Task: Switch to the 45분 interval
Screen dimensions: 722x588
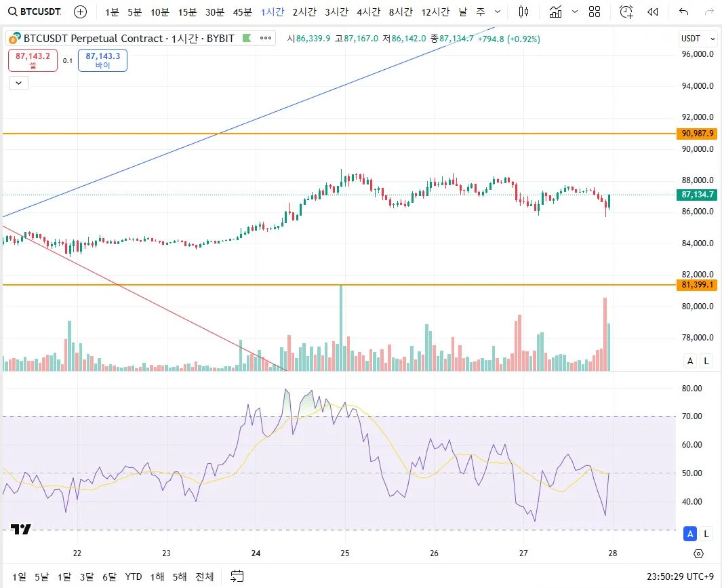Action: (242, 12)
